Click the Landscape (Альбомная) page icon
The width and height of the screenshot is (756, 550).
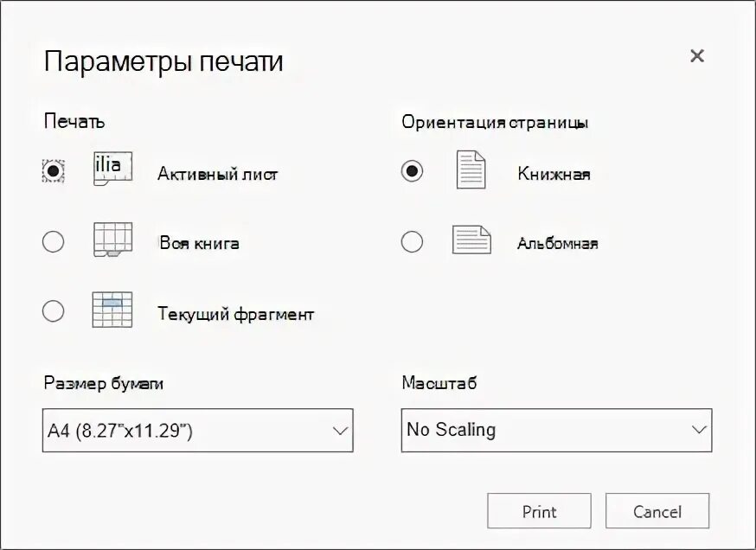tap(471, 240)
